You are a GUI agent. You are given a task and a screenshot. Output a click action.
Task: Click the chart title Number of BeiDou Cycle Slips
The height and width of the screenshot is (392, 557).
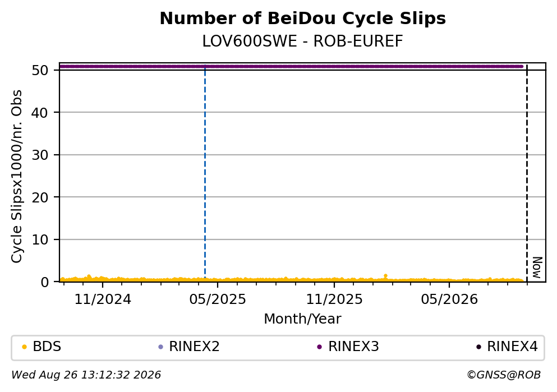click(303, 19)
